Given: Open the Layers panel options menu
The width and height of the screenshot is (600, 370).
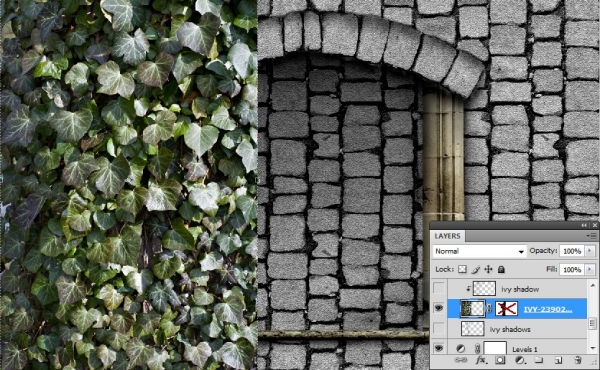Looking at the screenshot, I should tap(592, 236).
